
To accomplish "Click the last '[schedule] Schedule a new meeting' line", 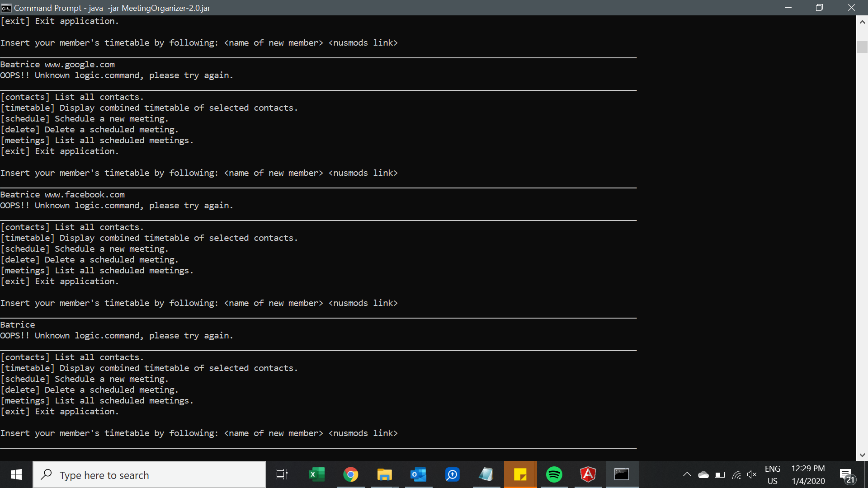I will pos(85,379).
